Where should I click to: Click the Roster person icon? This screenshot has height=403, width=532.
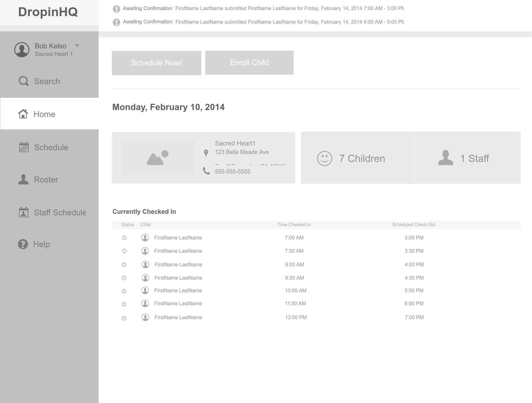coord(23,179)
